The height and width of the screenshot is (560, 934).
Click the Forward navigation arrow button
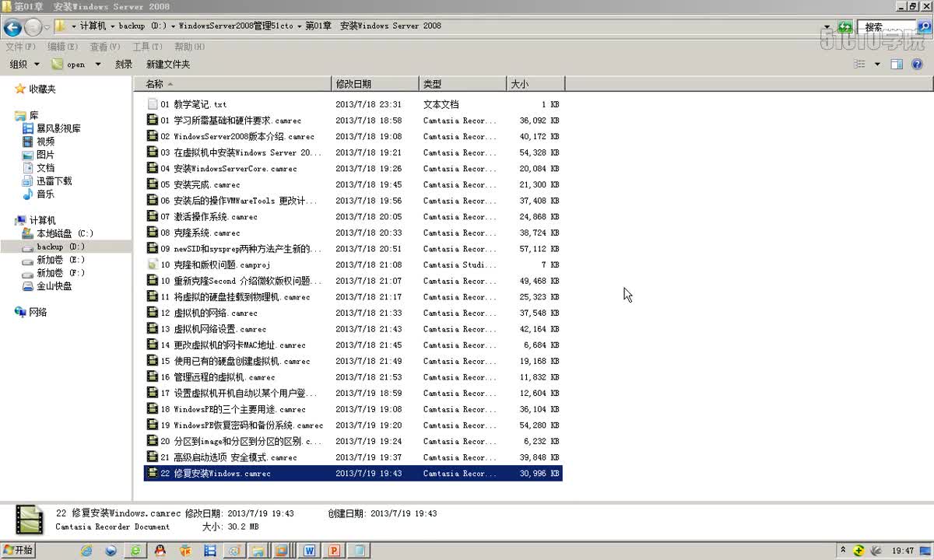click(33, 28)
